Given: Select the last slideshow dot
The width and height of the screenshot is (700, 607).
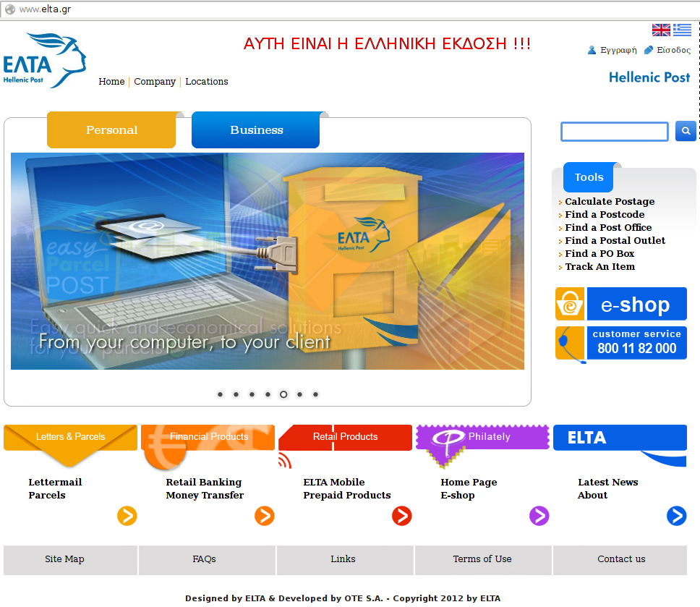Looking at the screenshot, I should point(315,394).
